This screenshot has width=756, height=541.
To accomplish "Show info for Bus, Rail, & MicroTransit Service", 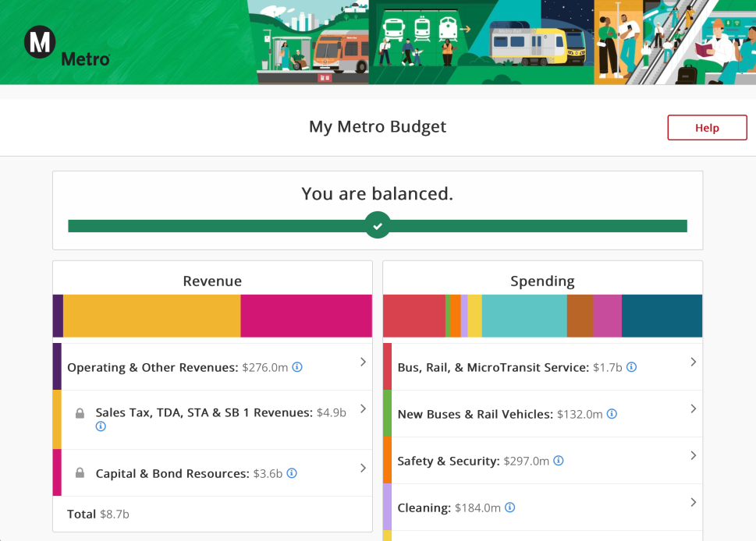I will click(631, 367).
